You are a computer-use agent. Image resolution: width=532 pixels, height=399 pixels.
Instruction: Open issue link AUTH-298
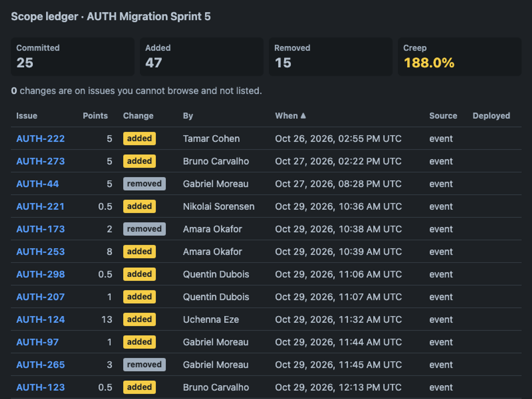tap(40, 274)
